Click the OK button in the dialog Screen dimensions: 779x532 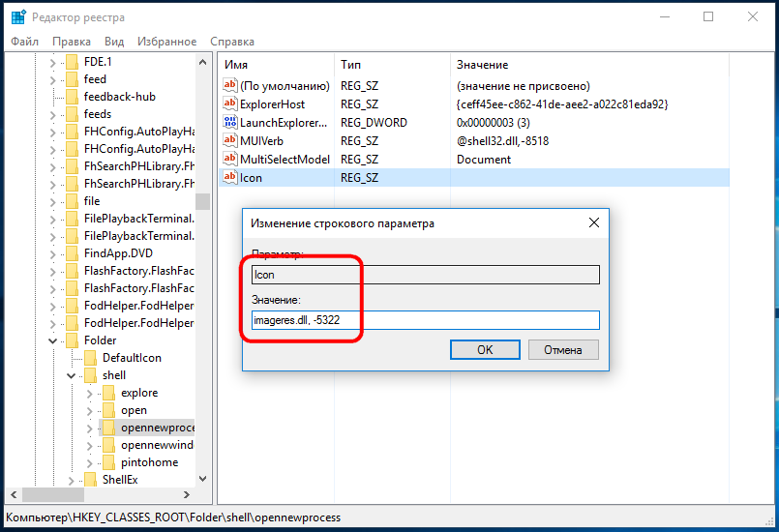coord(485,350)
